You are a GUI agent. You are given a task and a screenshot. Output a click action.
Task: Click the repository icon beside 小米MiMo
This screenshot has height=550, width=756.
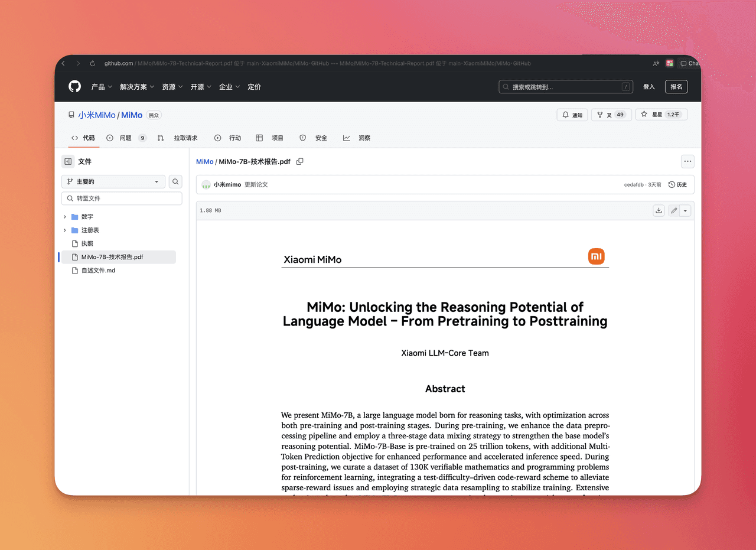coord(71,115)
